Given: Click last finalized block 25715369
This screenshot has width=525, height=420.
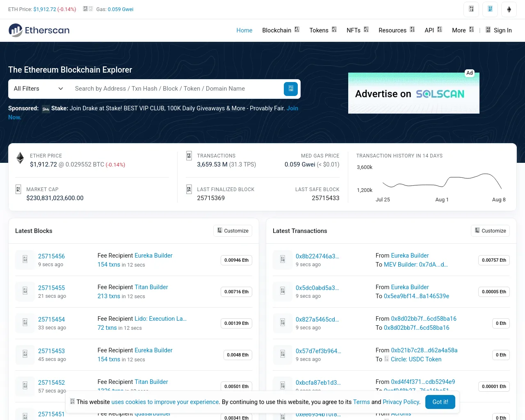Looking at the screenshot, I should point(211,198).
